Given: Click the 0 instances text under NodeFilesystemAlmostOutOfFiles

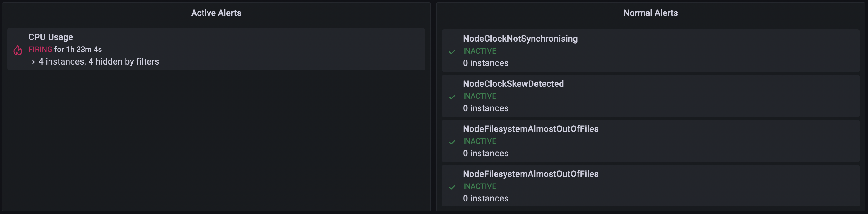Looking at the screenshot, I should click(485, 153).
